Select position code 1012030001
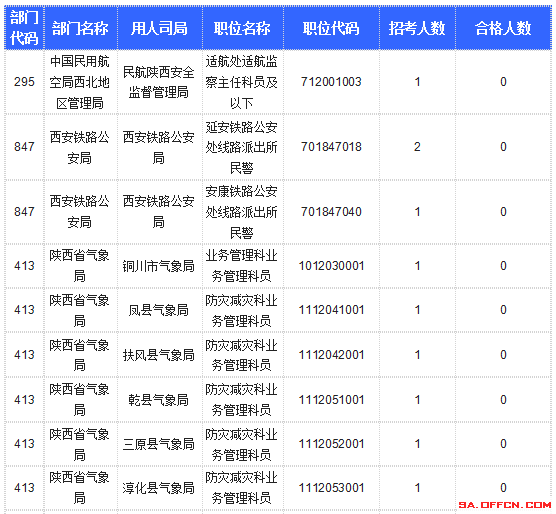The image size is (556, 514). [331, 266]
